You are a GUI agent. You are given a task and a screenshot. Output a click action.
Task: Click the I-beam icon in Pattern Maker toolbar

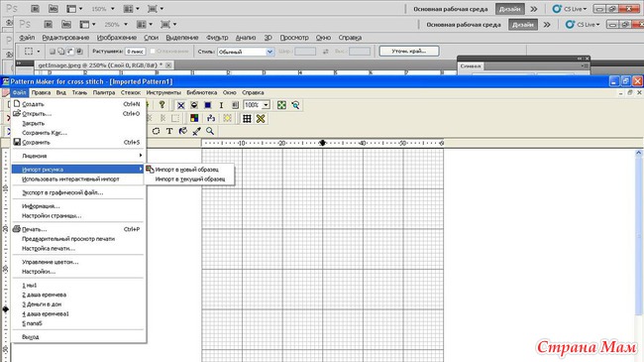coord(221,105)
